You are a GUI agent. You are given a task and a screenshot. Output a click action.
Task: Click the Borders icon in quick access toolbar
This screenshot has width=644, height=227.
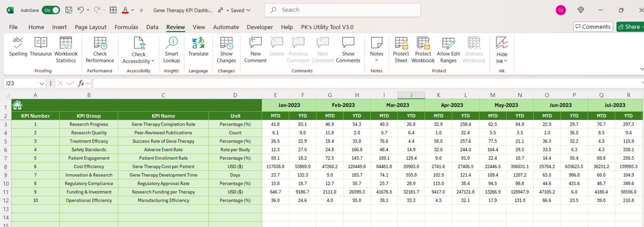tap(113, 10)
